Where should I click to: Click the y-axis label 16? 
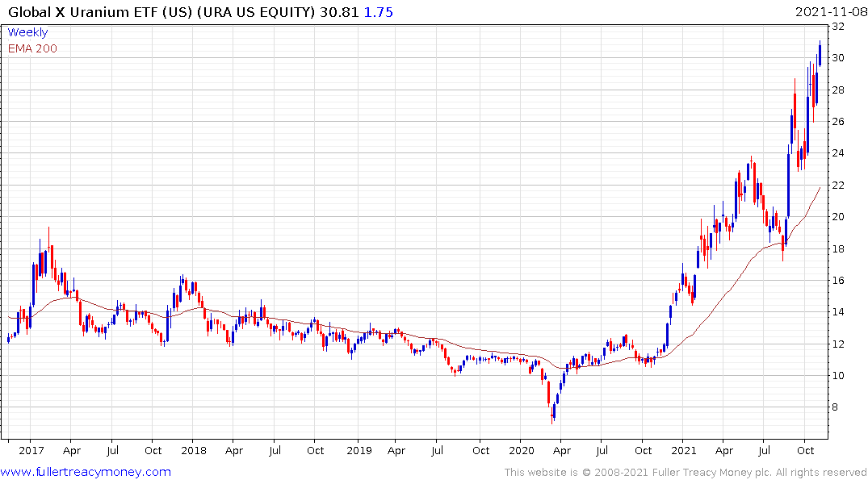pyautogui.click(x=838, y=281)
